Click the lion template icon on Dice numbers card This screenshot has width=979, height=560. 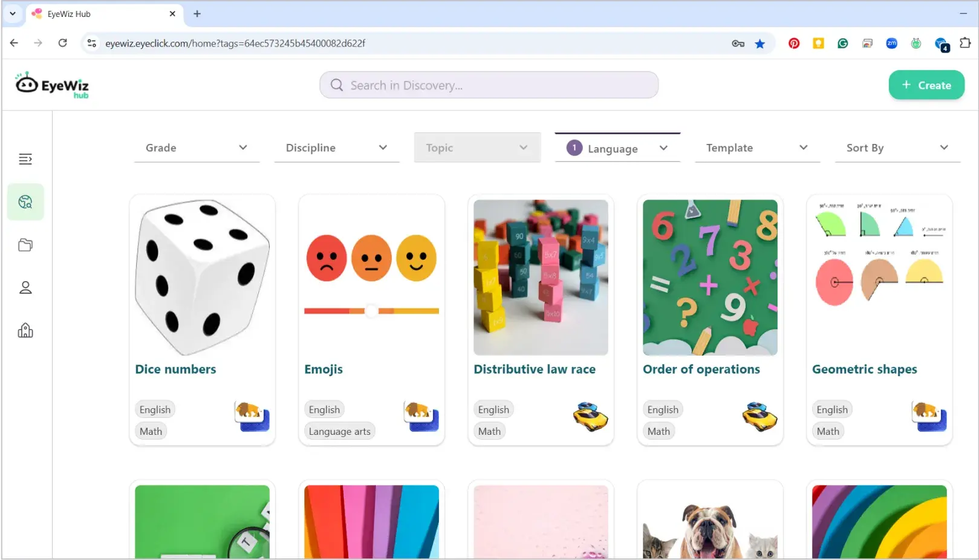click(251, 417)
